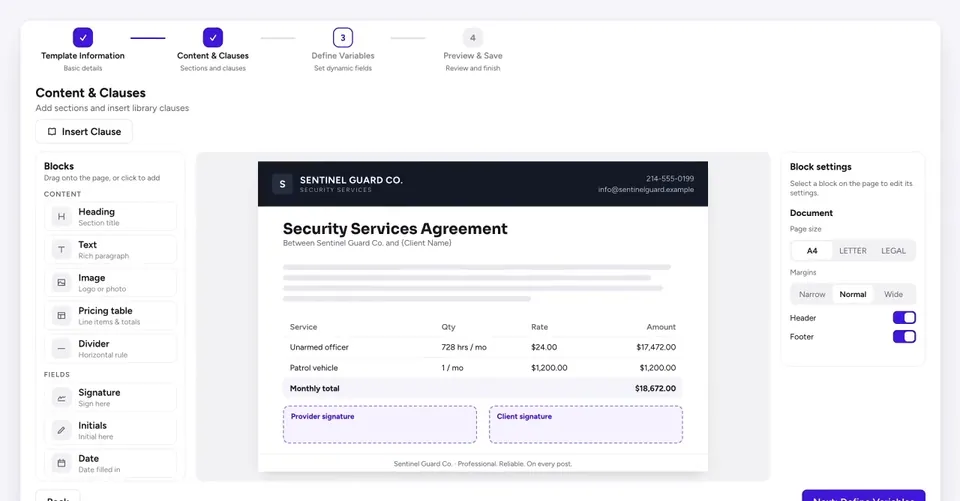960x501 pixels.
Task: Click the Pricing table block icon
Action: pos(61,316)
